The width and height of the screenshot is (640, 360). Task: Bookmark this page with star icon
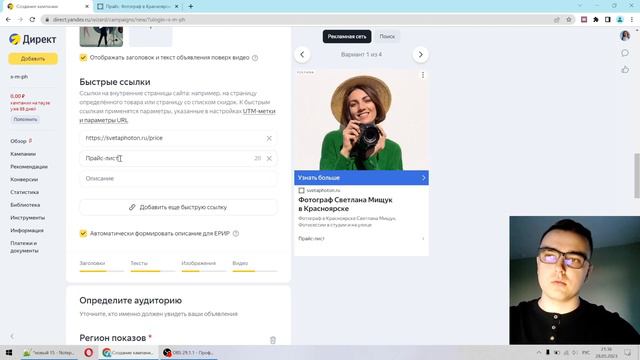point(569,20)
